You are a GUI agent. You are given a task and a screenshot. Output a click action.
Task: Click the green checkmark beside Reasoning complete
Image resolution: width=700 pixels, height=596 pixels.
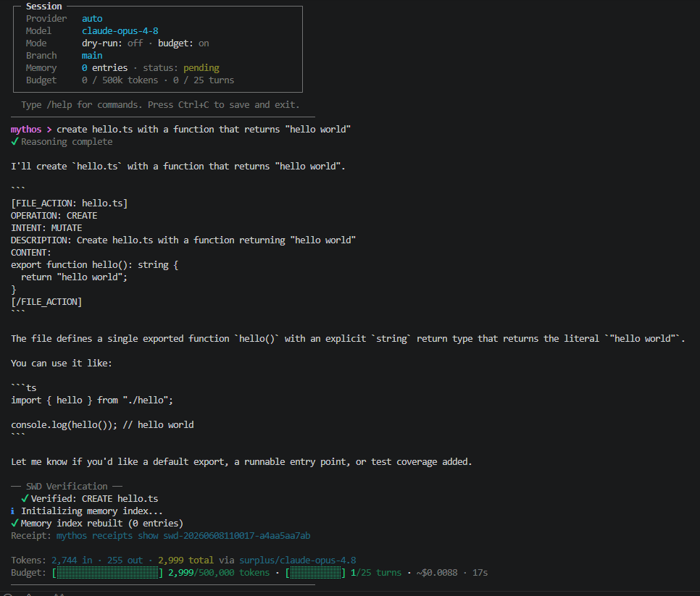tap(14, 141)
